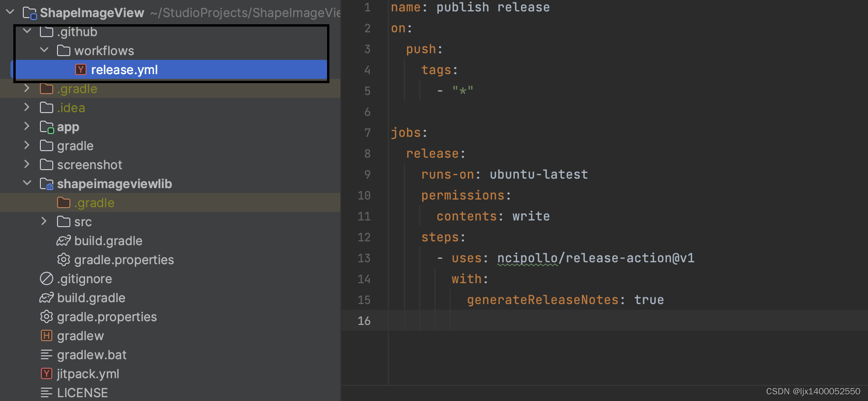Click the LICENSE text file icon
The width and height of the screenshot is (868, 401).
tap(47, 393)
